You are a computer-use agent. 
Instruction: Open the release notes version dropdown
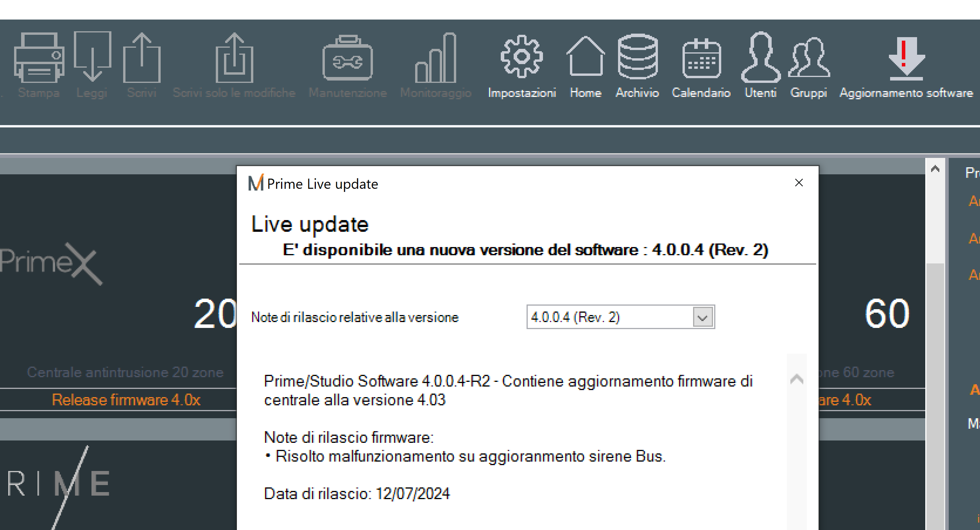click(702, 317)
